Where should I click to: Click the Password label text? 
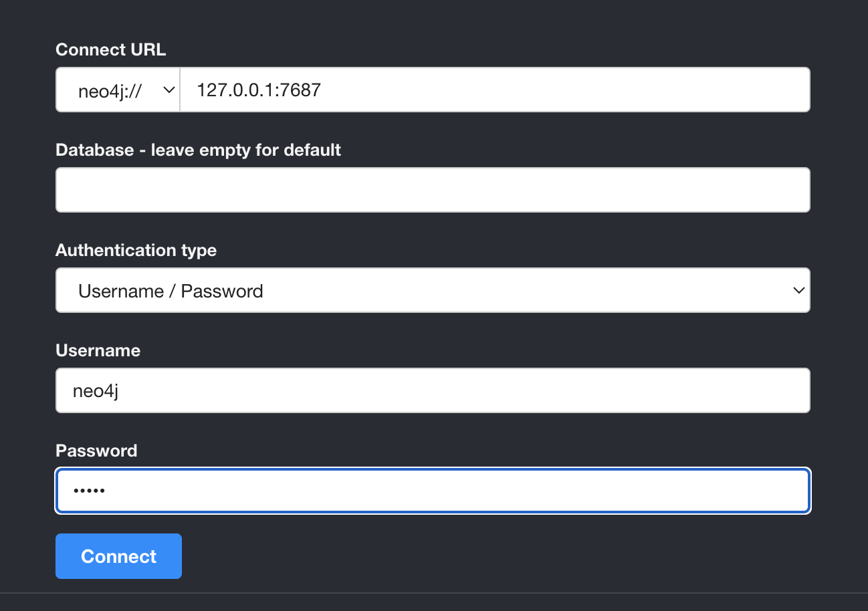[x=96, y=451]
